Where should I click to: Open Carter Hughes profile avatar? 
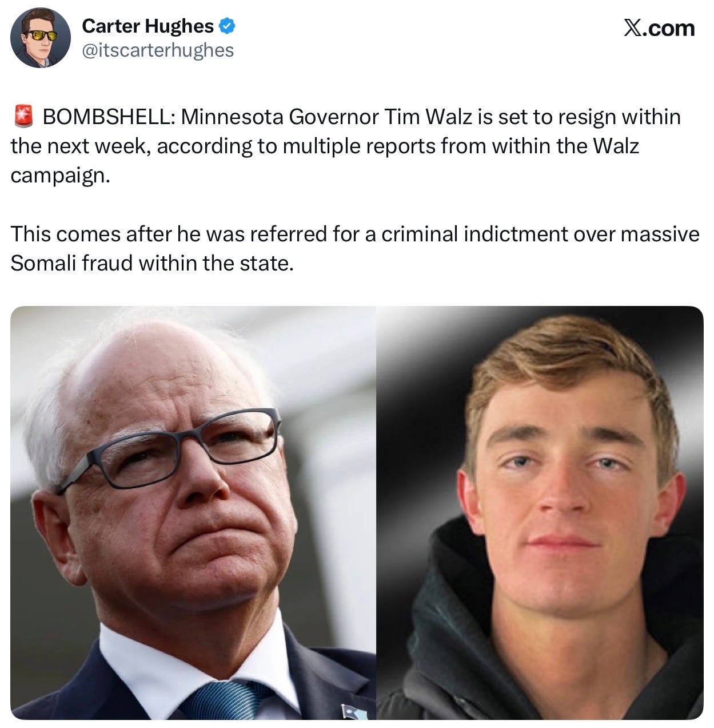[x=40, y=38]
